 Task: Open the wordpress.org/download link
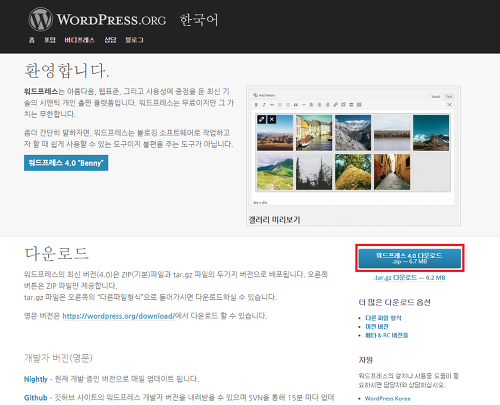coord(118,316)
